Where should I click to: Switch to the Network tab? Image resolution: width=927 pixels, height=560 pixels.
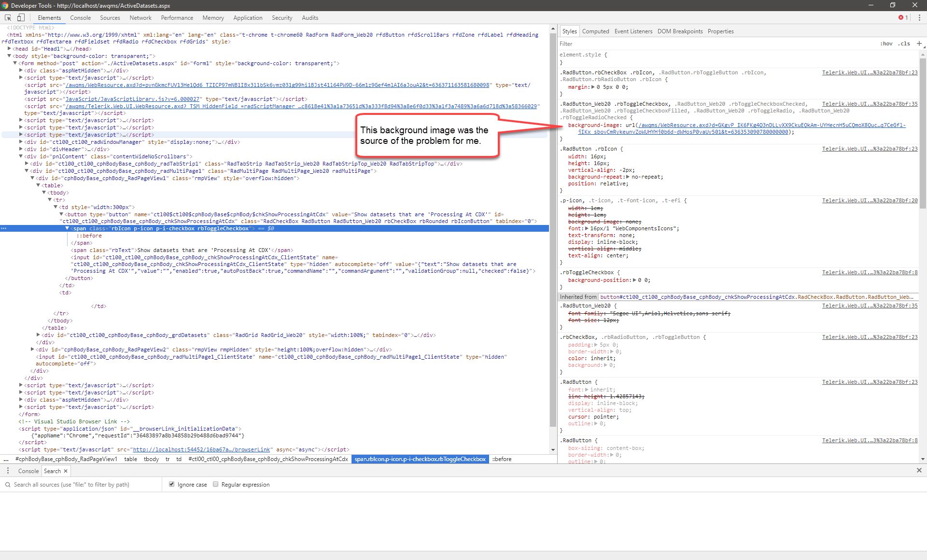click(140, 18)
